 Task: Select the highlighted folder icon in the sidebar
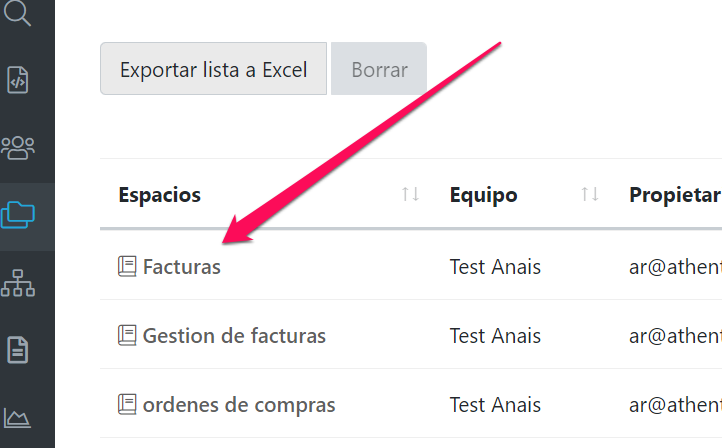pos(18,214)
